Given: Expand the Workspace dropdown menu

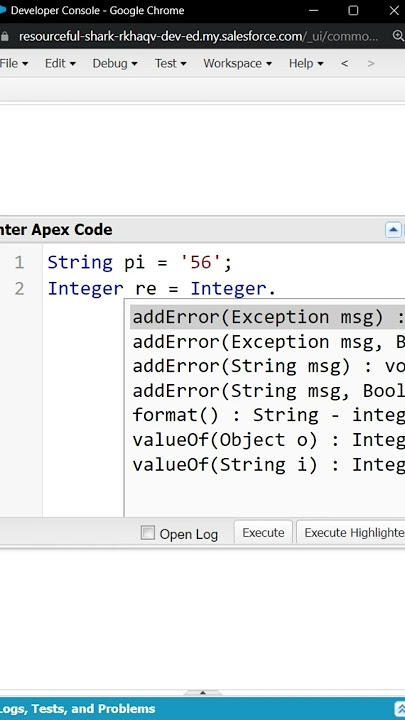Looking at the screenshot, I should click(x=237, y=63).
